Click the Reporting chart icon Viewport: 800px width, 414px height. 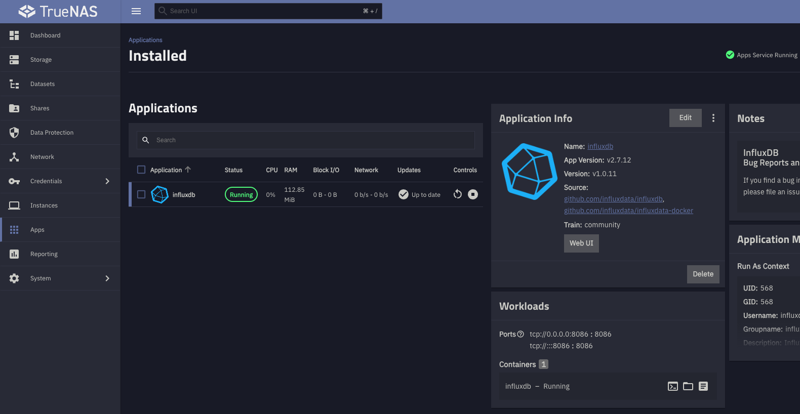[x=14, y=254]
